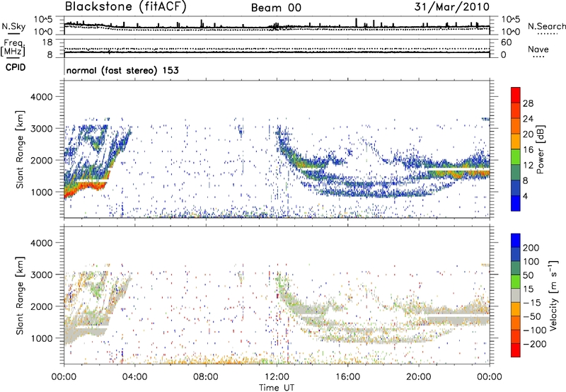This screenshot has width=566, height=392.
Task: Click the "50" label on velocity colorbar
Action: pos(528,275)
